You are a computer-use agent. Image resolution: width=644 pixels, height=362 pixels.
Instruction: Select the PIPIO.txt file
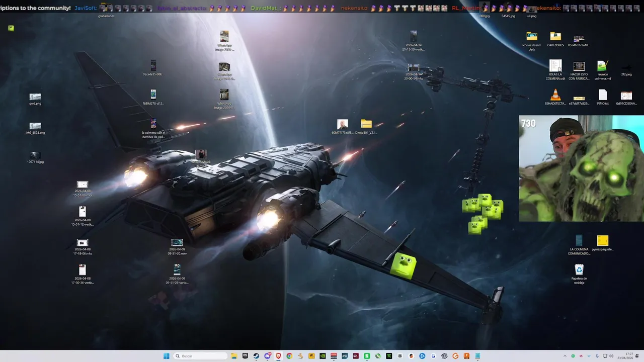(603, 97)
